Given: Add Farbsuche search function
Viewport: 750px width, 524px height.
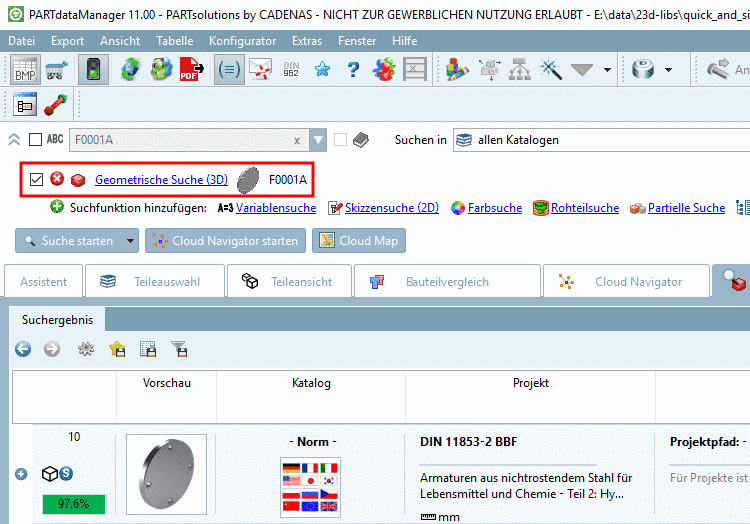Looking at the screenshot, I should (x=495, y=208).
